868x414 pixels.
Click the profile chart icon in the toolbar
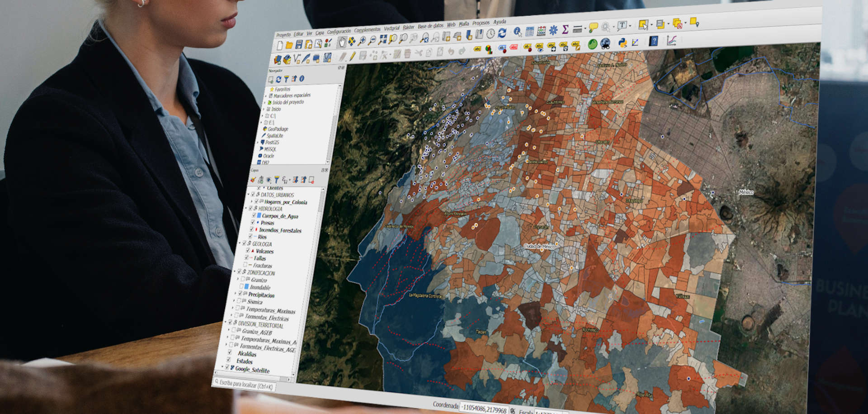[671, 40]
